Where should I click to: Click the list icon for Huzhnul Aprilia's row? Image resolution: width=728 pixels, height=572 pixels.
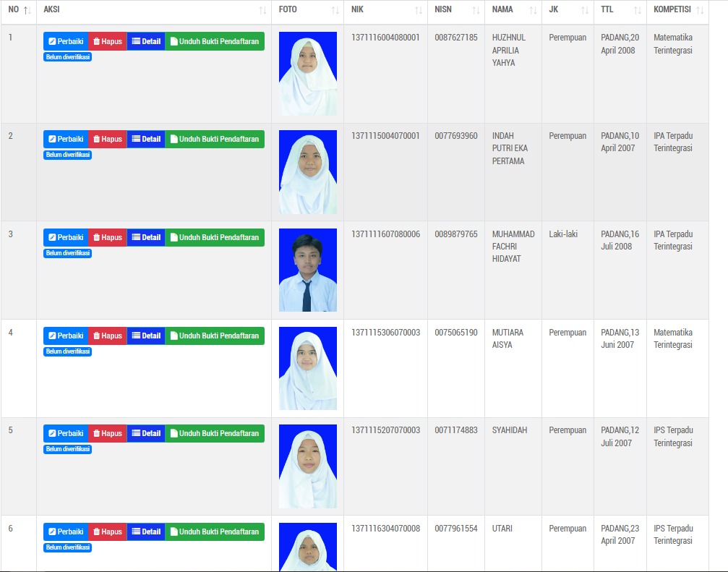pos(136,41)
